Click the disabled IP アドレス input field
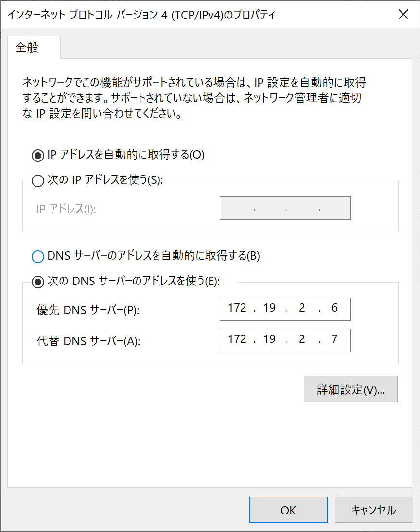The image size is (420, 532). (285, 208)
